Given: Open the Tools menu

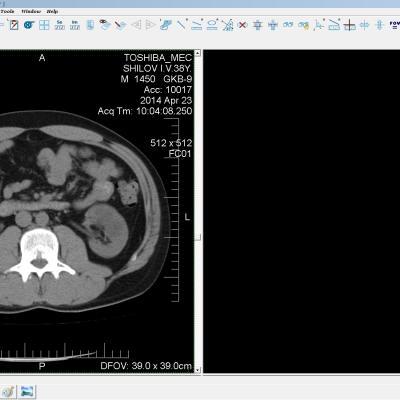Looking at the screenshot, I should pyautogui.click(x=7, y=11).
